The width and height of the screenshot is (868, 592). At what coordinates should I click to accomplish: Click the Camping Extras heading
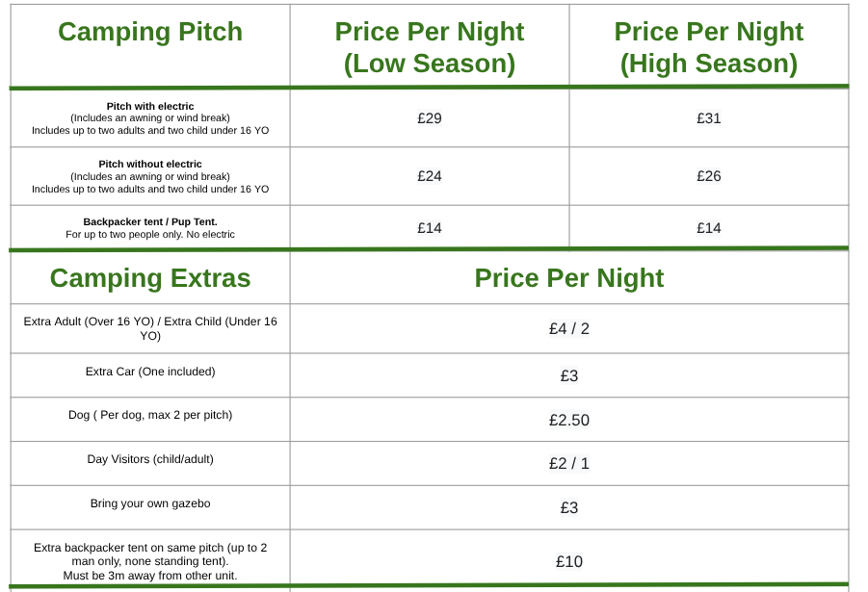pos(150,278)
